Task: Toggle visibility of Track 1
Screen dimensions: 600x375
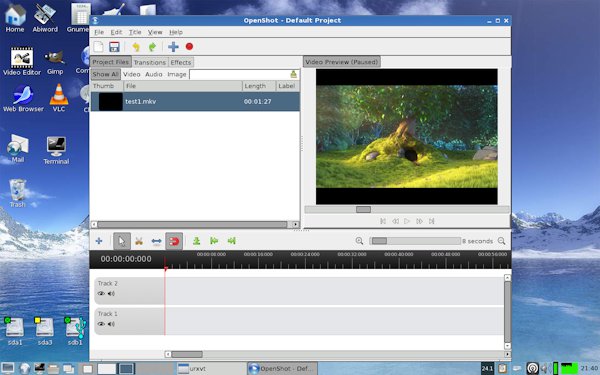Action: click(x=101, y=324)
